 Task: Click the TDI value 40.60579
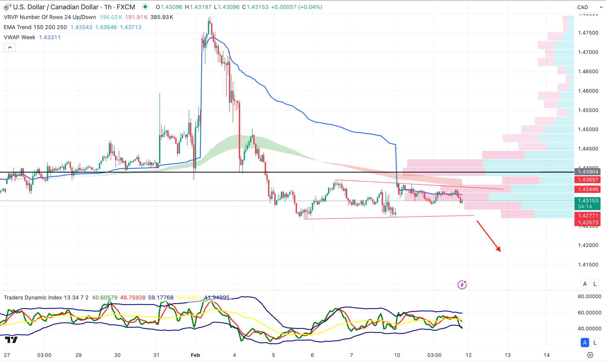tap(104, 297)
